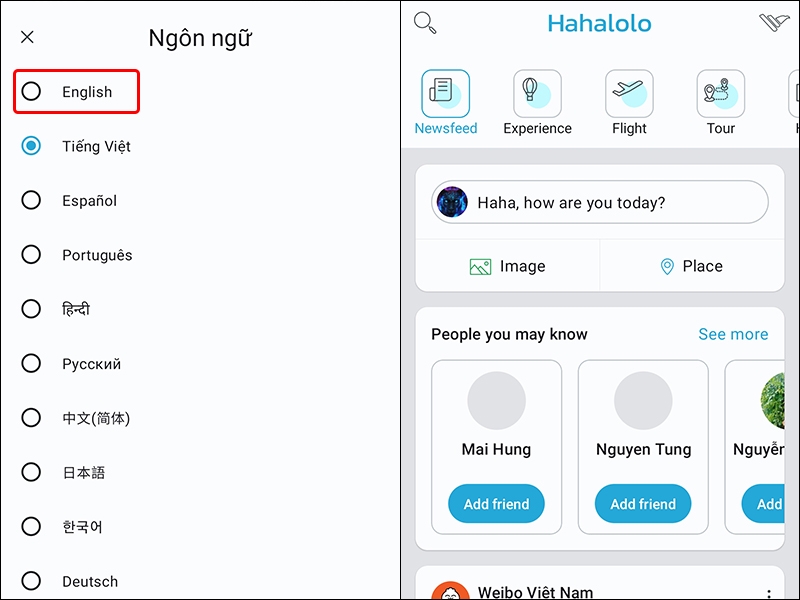Click the Русский language label

click(x=91, y=364)
